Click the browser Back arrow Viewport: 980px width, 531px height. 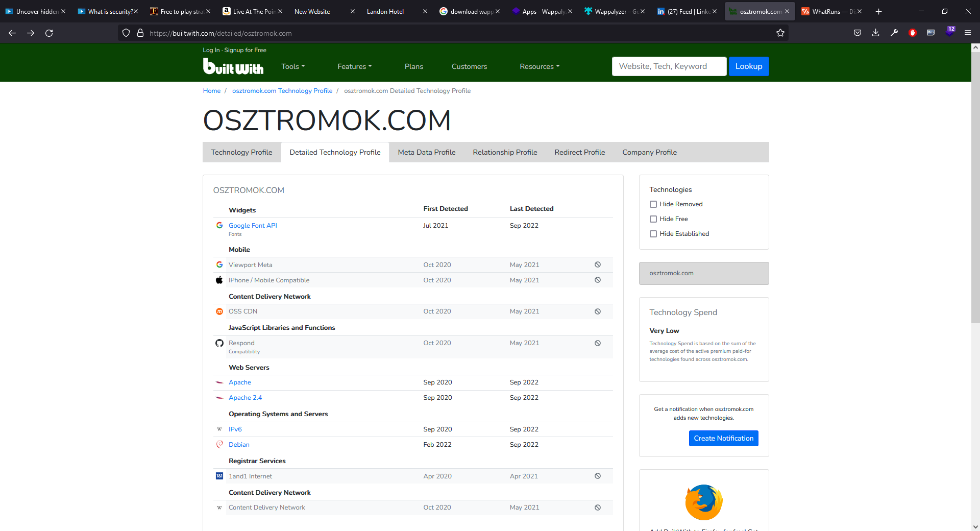12,33
